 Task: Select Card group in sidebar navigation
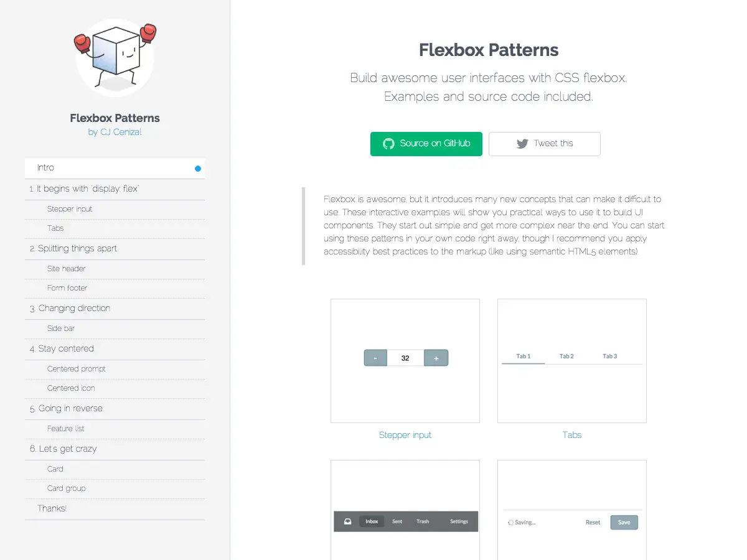coord(67,488)
